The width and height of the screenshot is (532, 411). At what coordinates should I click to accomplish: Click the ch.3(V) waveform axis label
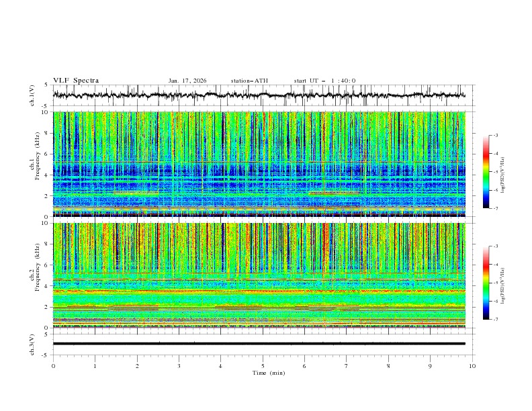click(x=33, y=344)
